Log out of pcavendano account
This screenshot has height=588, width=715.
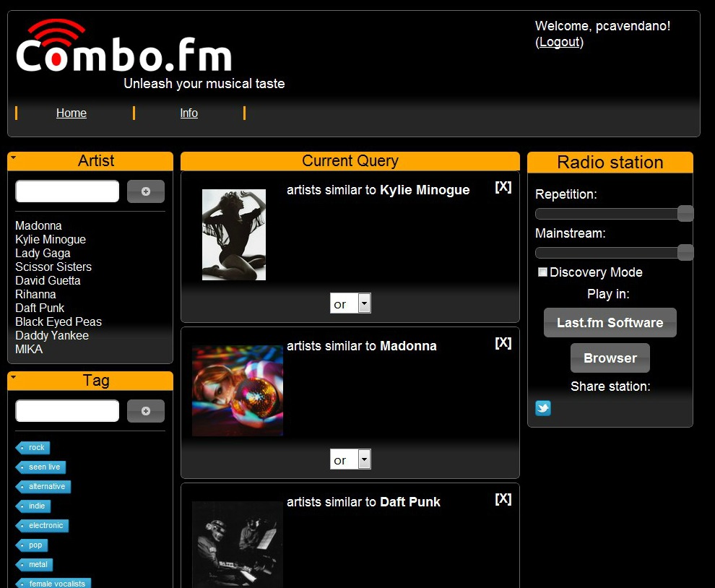[559, 42]
